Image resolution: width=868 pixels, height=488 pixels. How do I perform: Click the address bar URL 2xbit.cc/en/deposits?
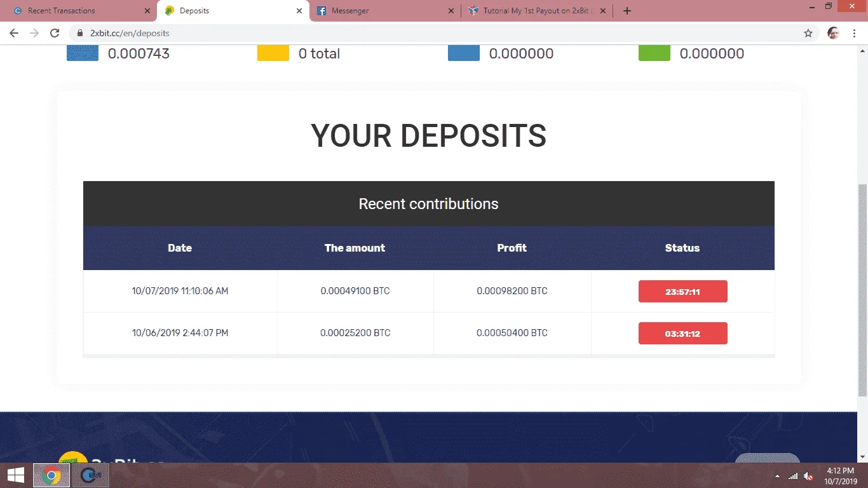pyautogui.click(x=130, y=33)
